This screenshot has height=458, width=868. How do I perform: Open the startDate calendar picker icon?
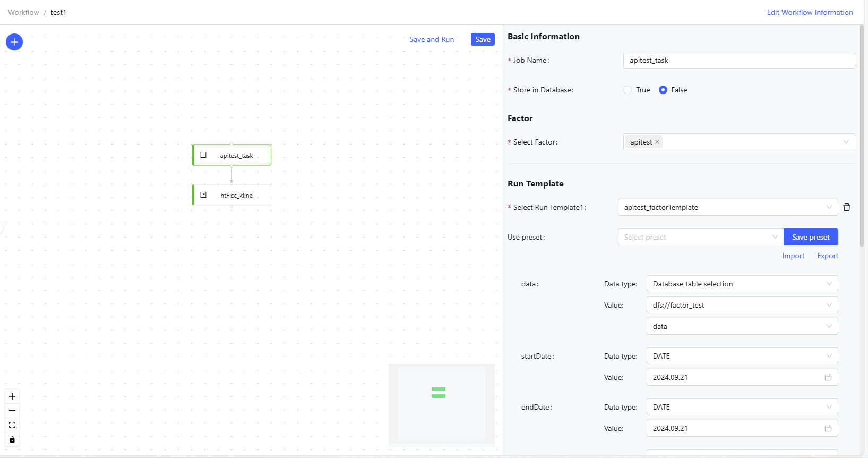(828, 377)
